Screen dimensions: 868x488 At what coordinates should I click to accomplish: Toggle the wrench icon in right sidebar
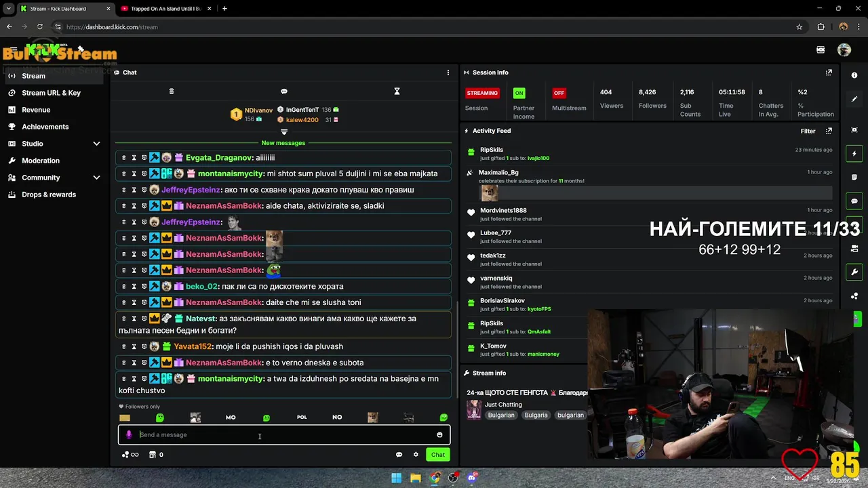click(854, 272)
